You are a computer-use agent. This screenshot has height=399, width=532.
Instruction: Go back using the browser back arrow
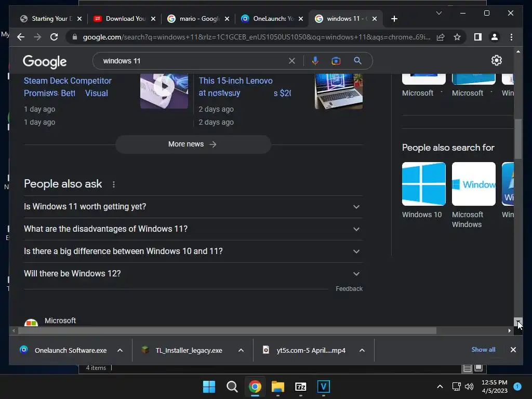coord(21,37)
